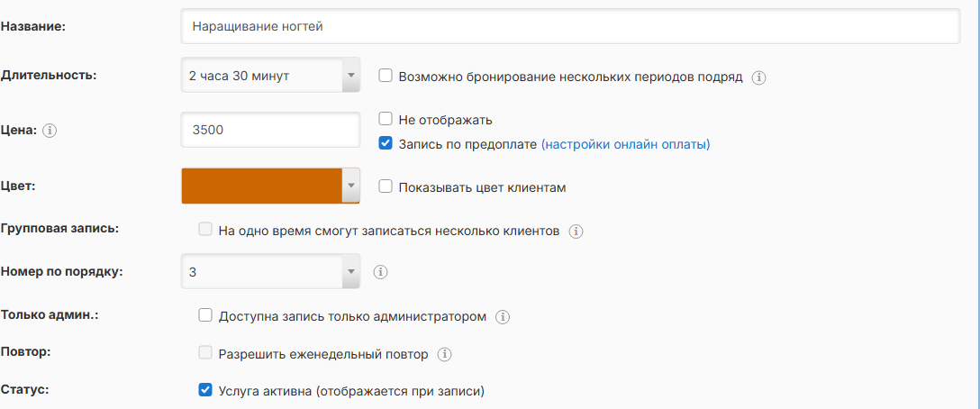
Task: Enable booking of several periods in a row
Action: click(x=386, y=77)
